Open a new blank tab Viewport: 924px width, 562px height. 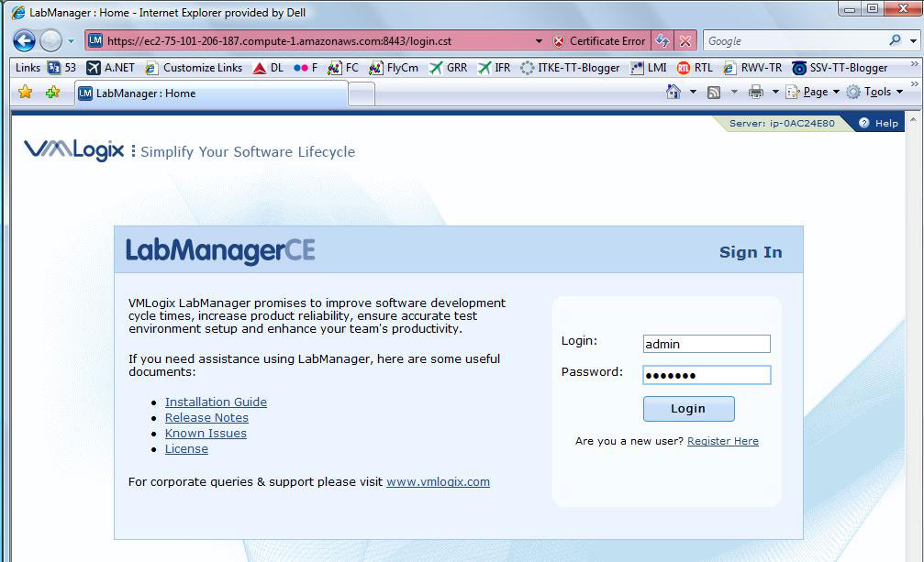click(x=362, y=94)
